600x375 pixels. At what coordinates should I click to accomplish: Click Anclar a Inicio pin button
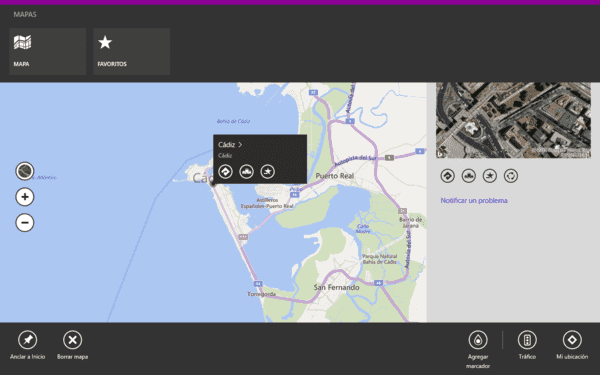pos(28,345)
